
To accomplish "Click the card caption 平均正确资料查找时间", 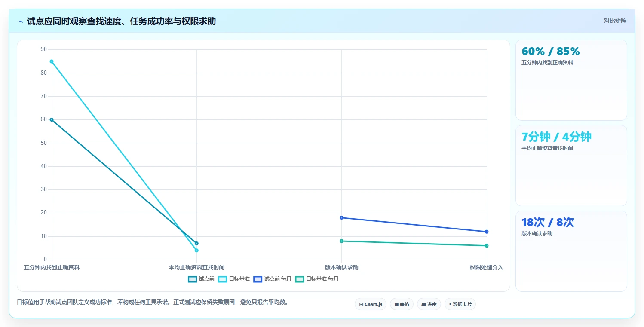I will 547,148.
